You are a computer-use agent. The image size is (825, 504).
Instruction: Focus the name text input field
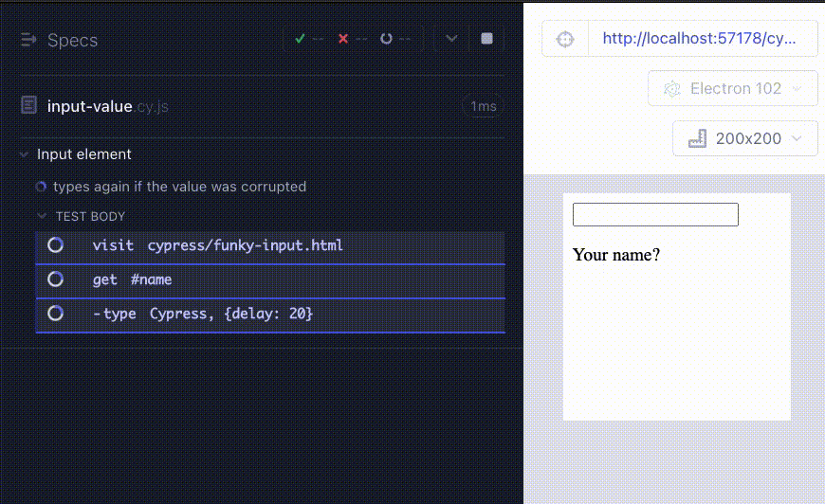tap(655, 214)
